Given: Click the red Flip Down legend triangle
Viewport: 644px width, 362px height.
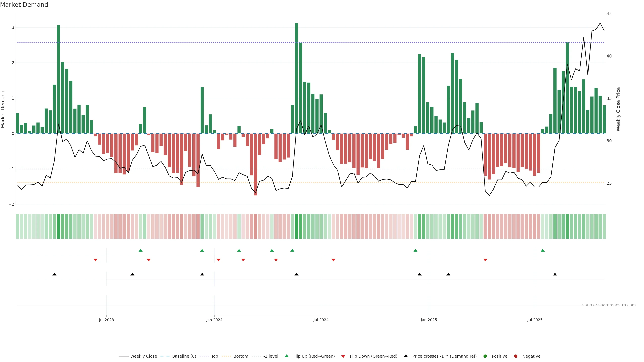Looking at the screenshot, I should click(x=343, y=356).
